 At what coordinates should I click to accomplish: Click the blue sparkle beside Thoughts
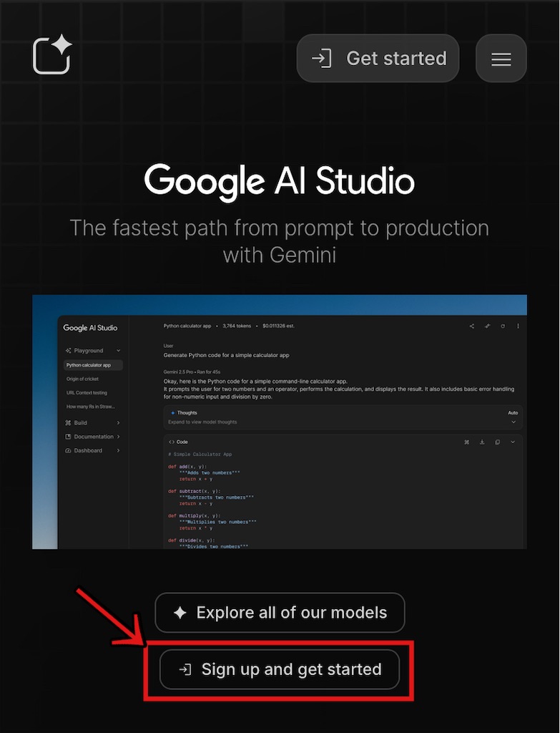click(x=173, y=413)
